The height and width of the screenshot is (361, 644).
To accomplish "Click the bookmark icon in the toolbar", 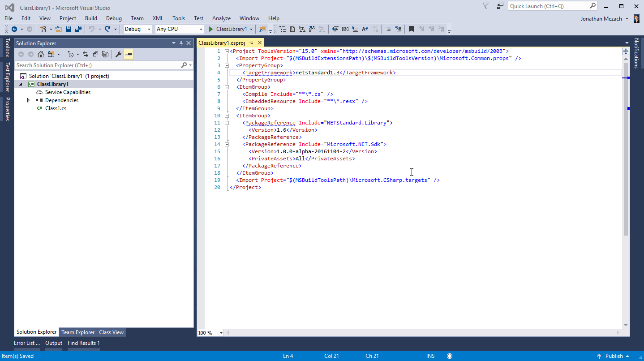I will 411,29.
